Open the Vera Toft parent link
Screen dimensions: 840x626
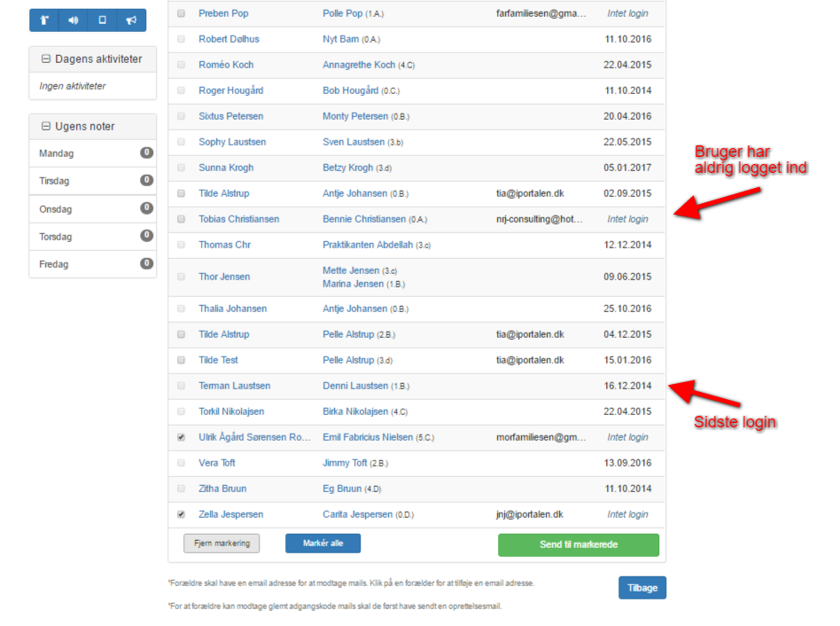[217, 463]
